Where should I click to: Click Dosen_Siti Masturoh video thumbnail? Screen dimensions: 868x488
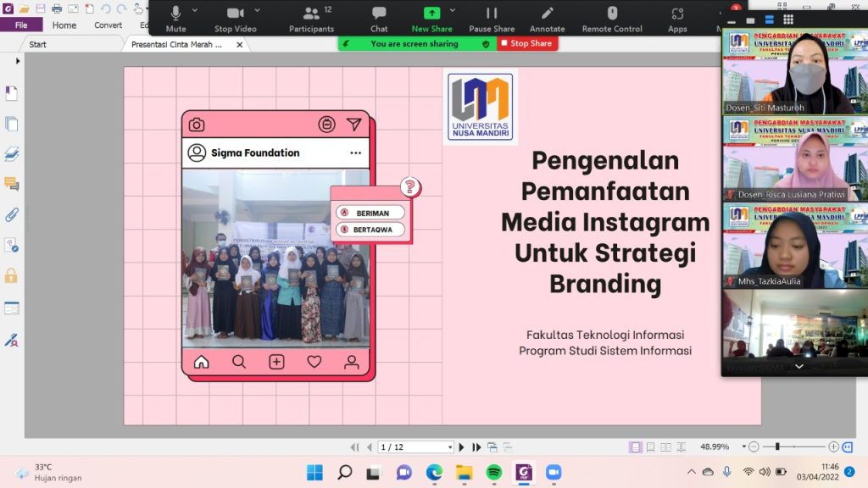795,72
